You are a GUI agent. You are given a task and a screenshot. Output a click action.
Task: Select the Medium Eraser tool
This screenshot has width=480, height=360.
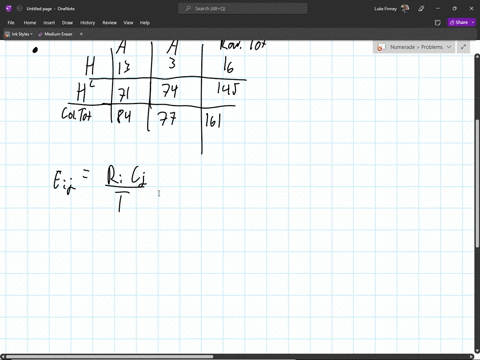pos(55,34)
